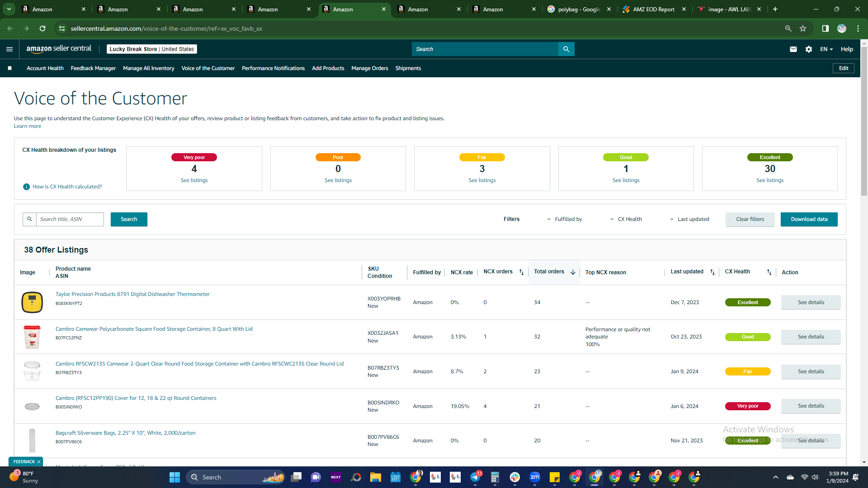Click Taylor dishwasher thermometer product thumbnail
Viewport: 868px width, 488px height.
[x=32, y=302]
